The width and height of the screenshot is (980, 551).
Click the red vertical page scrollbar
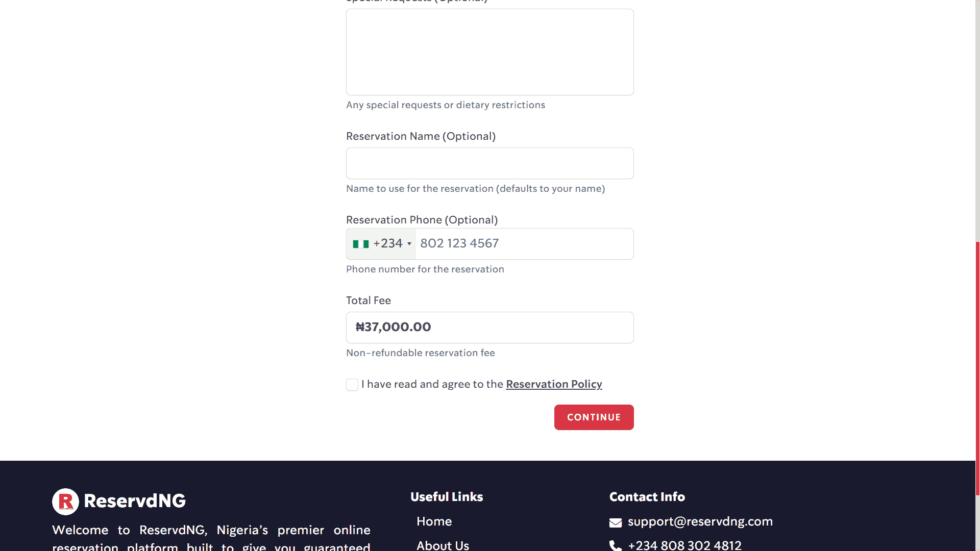pyautogui.click(x=977, y=367)
